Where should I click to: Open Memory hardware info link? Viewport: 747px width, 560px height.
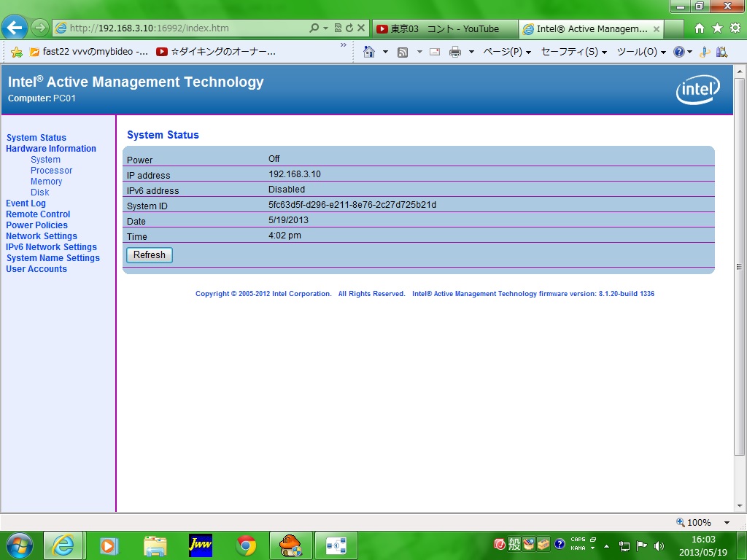46,182
